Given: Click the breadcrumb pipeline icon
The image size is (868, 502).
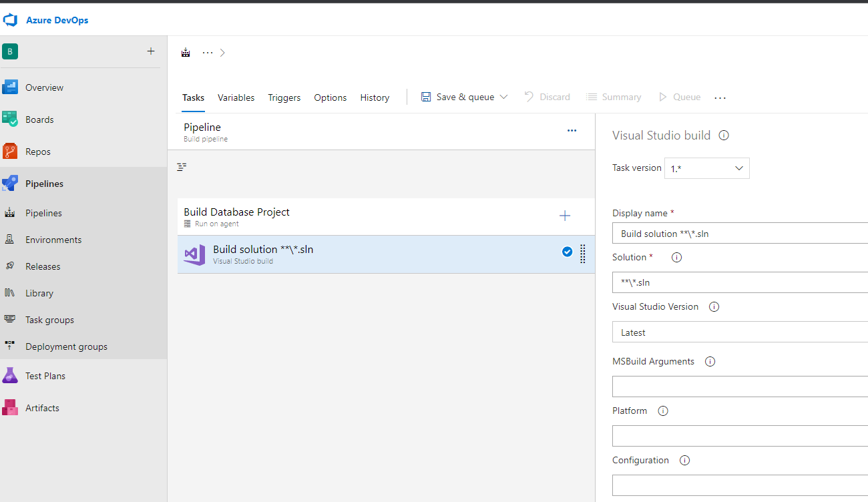Looking at the screenshot, I should pyautogui.click(x=186, y=53).
